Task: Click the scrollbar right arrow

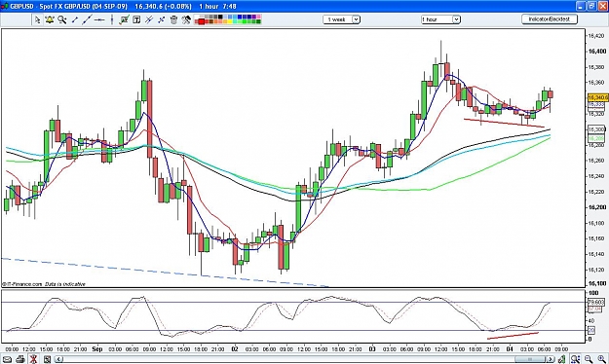Action: 551,359
